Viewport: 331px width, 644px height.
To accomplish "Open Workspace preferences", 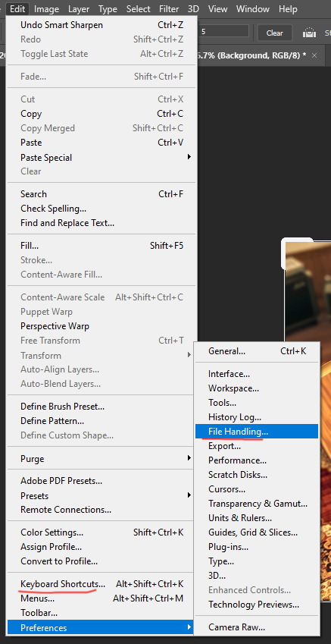I will pos(257,388).
